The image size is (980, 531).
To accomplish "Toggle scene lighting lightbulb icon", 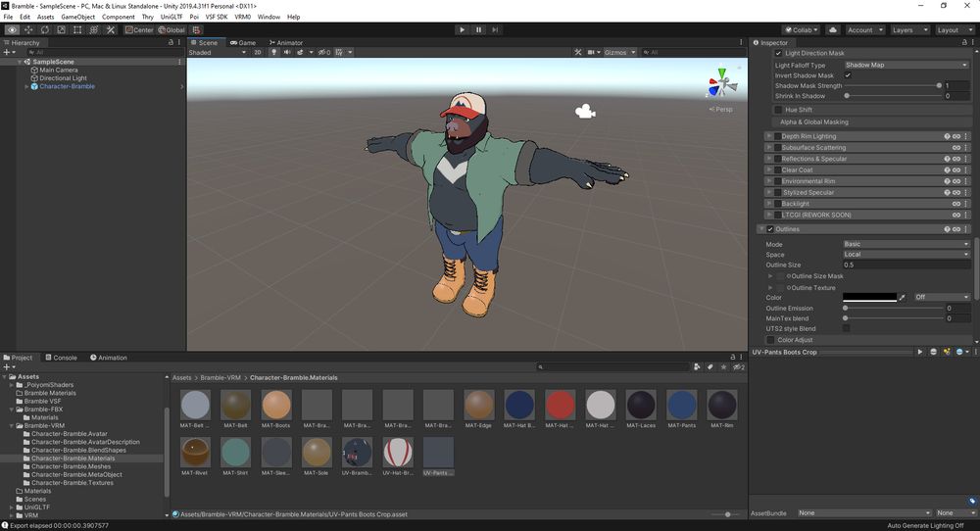I will pyautogui.click(x=273, y=53).
